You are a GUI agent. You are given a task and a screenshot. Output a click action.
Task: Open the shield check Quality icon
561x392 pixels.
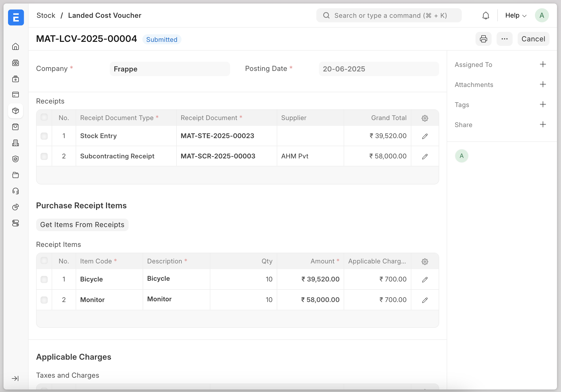point(16,159)
